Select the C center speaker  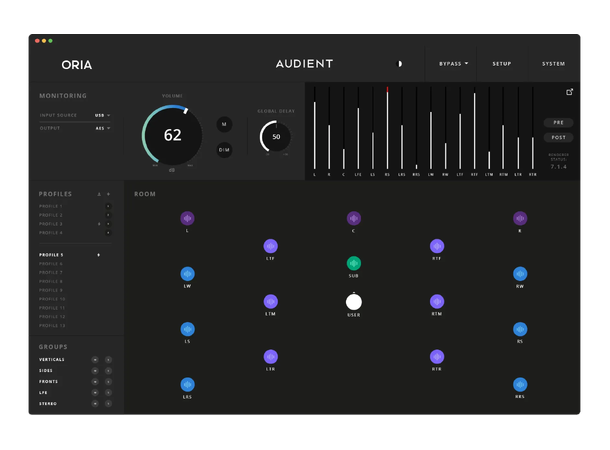354,219
